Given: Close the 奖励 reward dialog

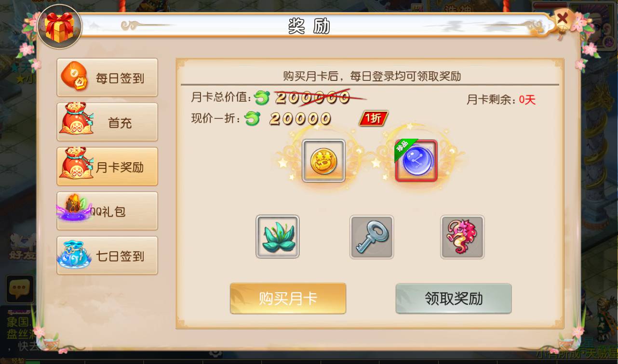Looking at the screenshot, I should (562, 20).
